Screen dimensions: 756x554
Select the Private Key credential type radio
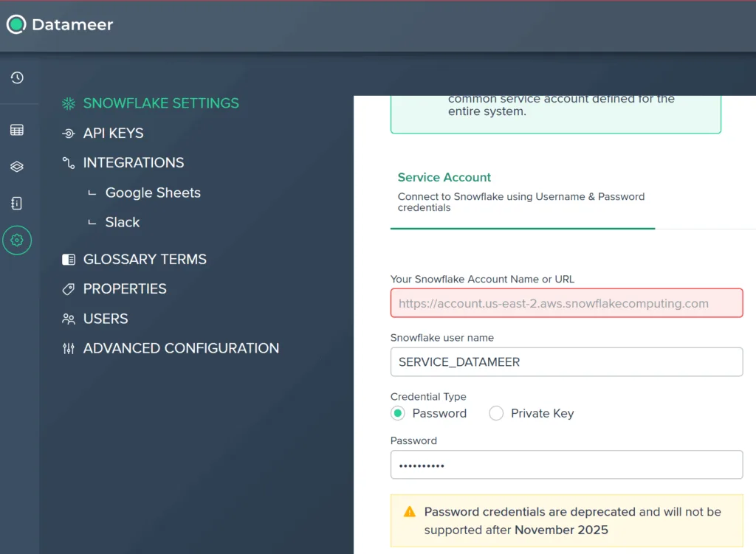pos(496,413)
